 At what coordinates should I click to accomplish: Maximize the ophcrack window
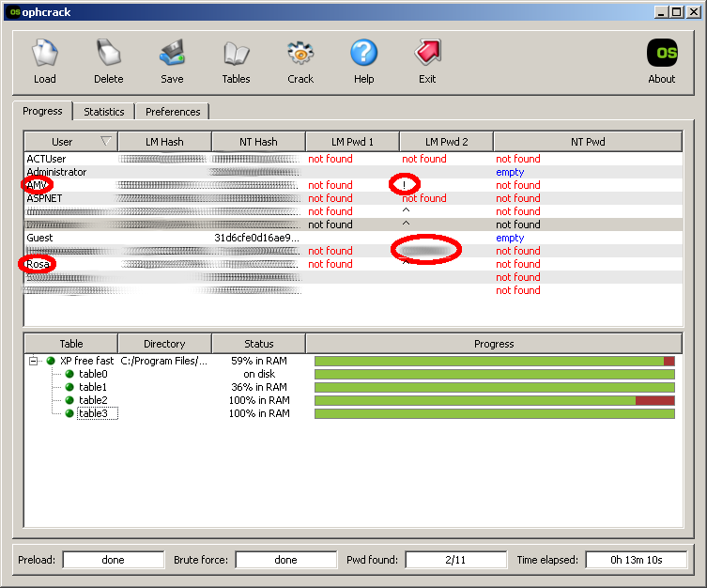pyautogui.click(x=677, y=12)
